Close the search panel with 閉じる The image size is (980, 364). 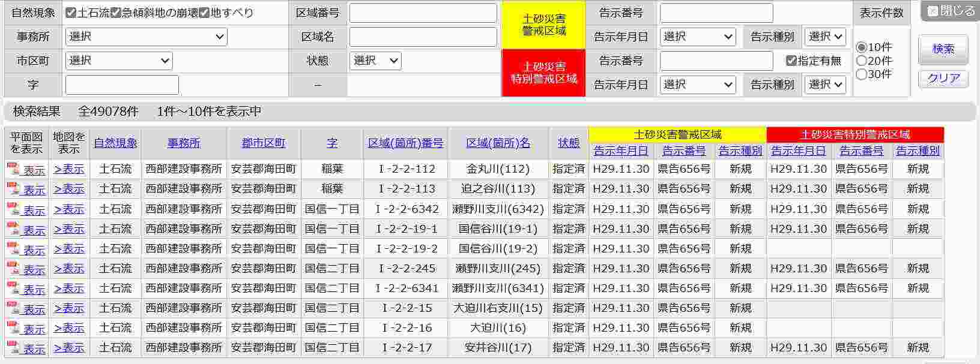pyautogui.click(x=951, y=11)
